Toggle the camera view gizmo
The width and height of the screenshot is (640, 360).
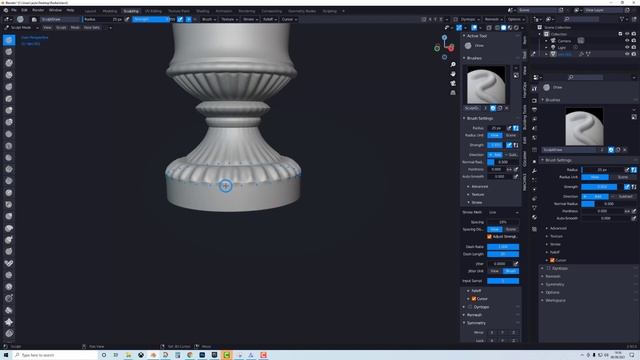(453, 83)
